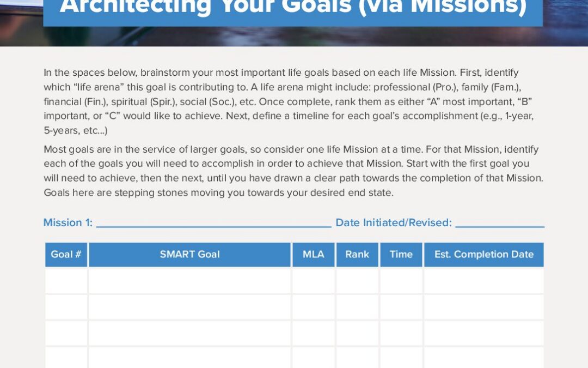Select the third row's Goal # cell
This screenshot has height=368, width=588.
[66, 333]
